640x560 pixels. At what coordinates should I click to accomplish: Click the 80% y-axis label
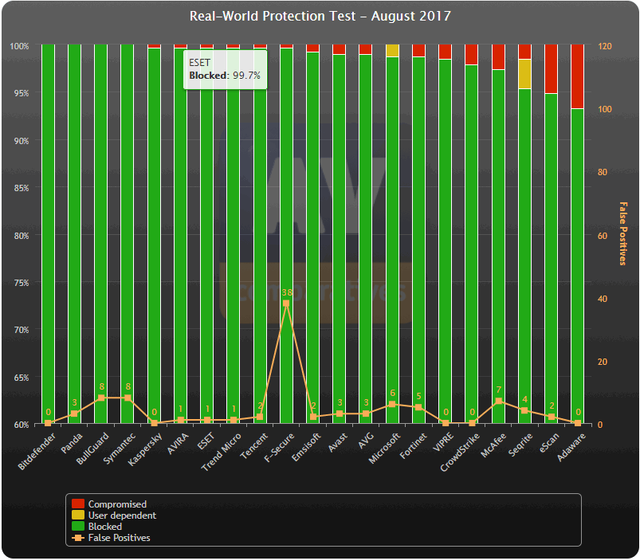pos(21,236)
